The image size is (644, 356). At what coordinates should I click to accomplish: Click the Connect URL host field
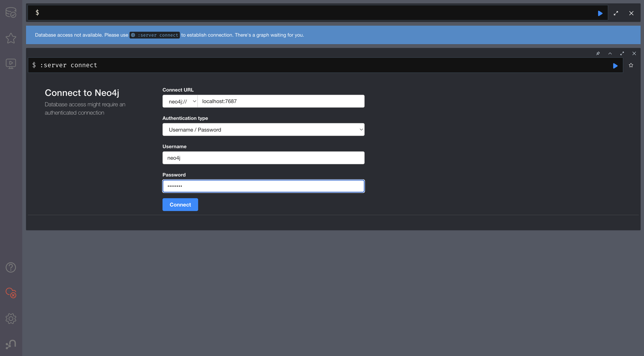click(x=281, y=101)
